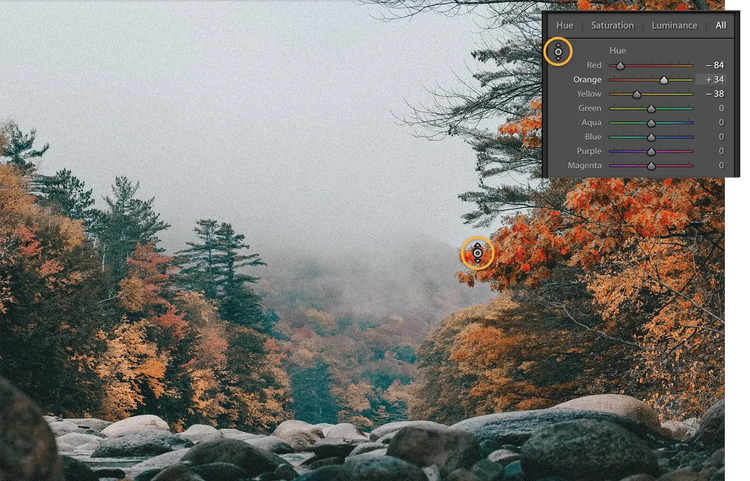Image resolution: width=750 pixels, height=481 pixels.
Task: Click the targeted adjustment cursor on the orange foliage
Action: 477,253
